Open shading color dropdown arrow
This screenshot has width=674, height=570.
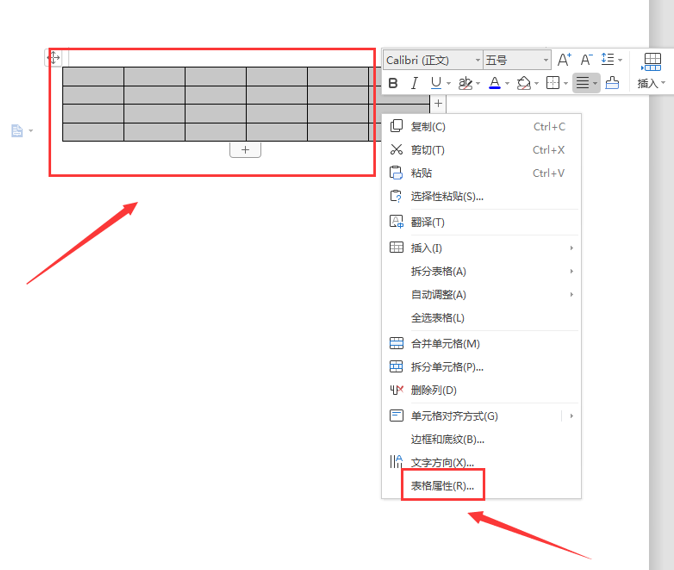coord(536,83)
